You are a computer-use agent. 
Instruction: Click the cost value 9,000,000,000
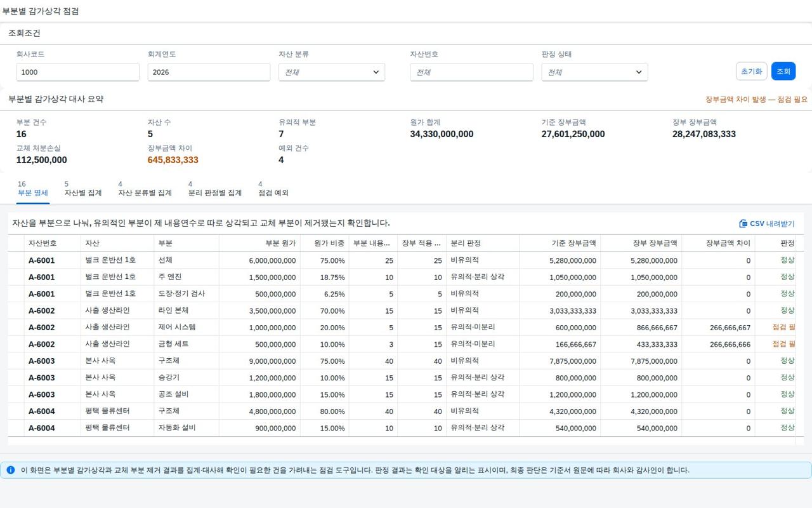[x=272, y=361]
